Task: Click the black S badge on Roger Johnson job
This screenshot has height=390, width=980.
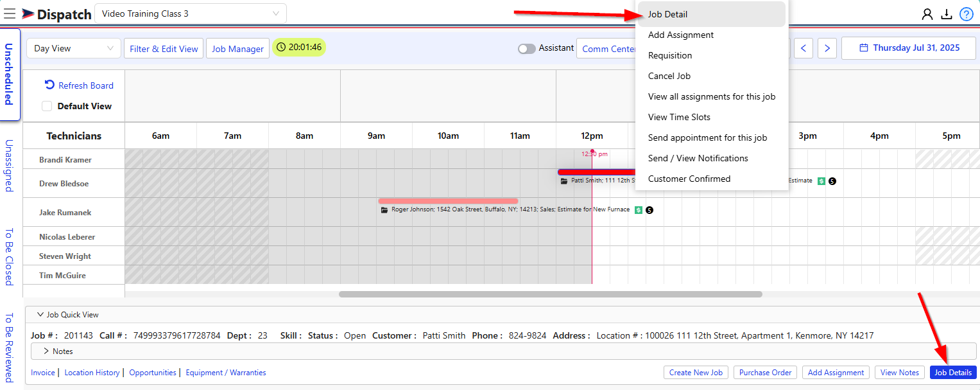Action: (649, 210)
